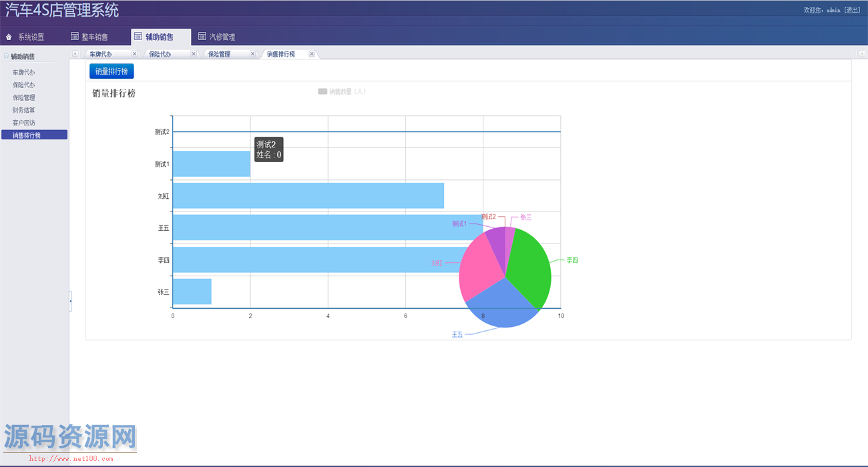Click the home icon beside 系统设置

coord(9,37)
